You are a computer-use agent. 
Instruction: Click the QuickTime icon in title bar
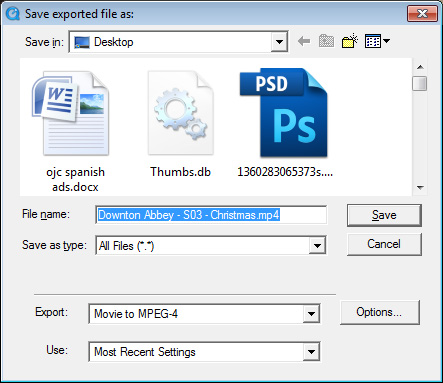pyautogui.click(x=13, y=14)
